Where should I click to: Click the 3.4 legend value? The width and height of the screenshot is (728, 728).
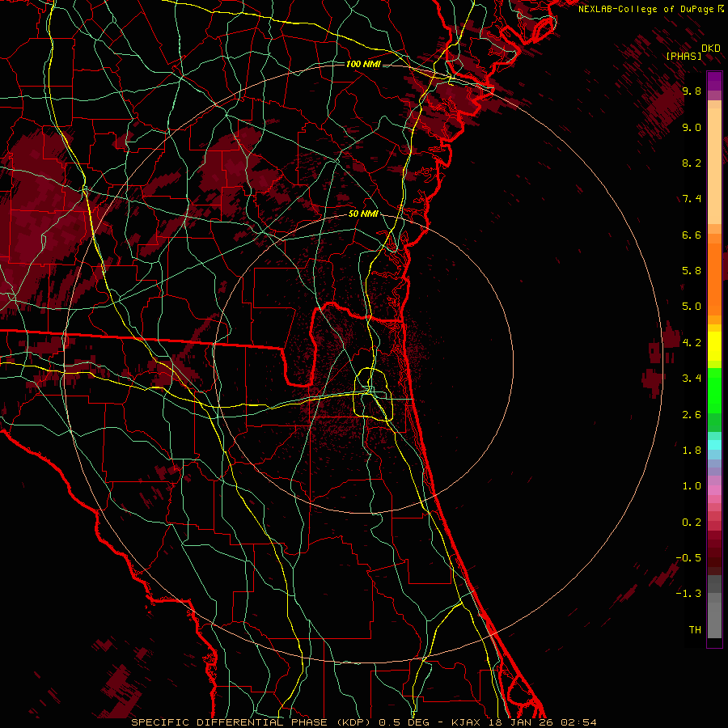(x=692, y=379)
